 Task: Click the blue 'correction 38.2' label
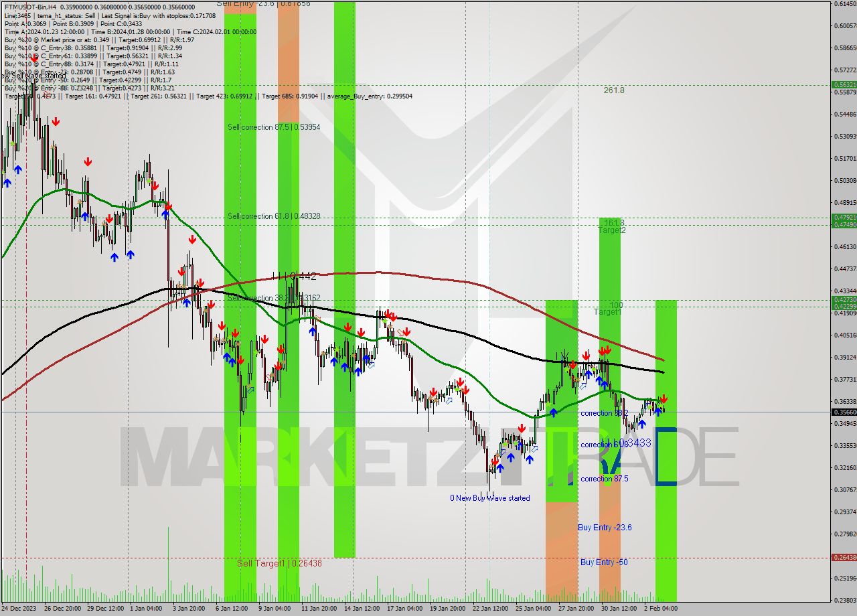tap(605, 413)
